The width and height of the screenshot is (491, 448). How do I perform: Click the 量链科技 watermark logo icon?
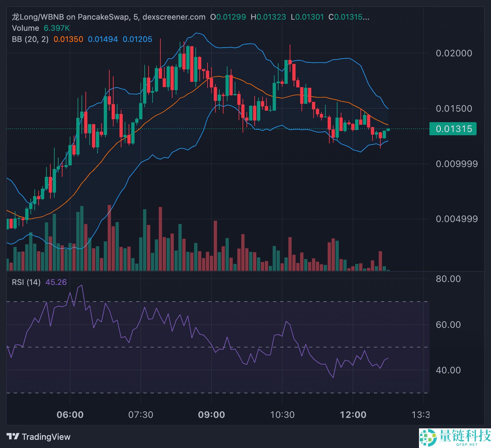pos(428,437)
